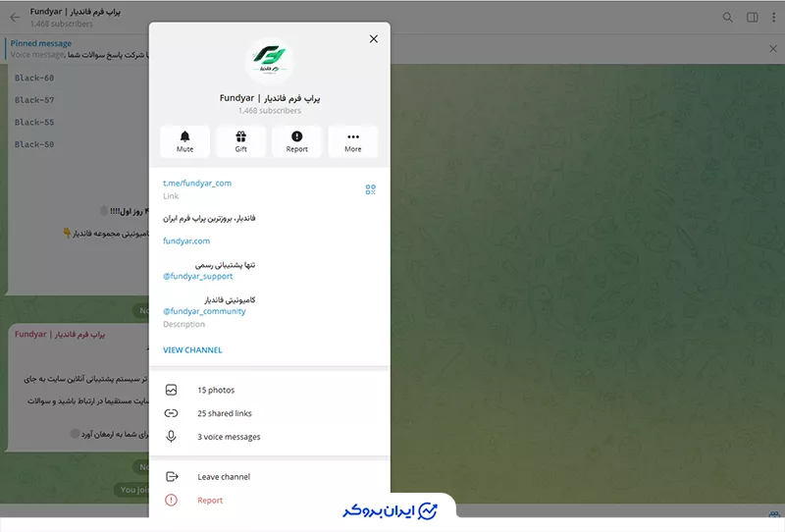This screenshot has height=532, width=785.
Task: Click the Report button with exclamation icon
Action: 297,141
